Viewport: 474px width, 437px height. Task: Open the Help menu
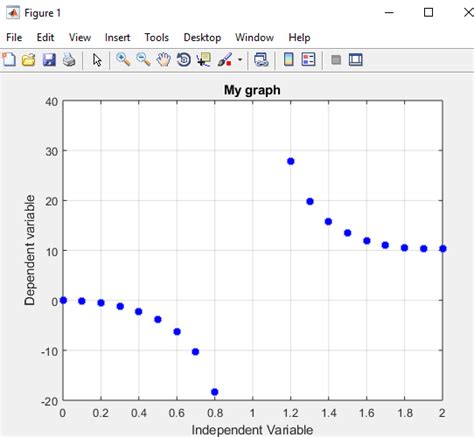pos(299,37)
